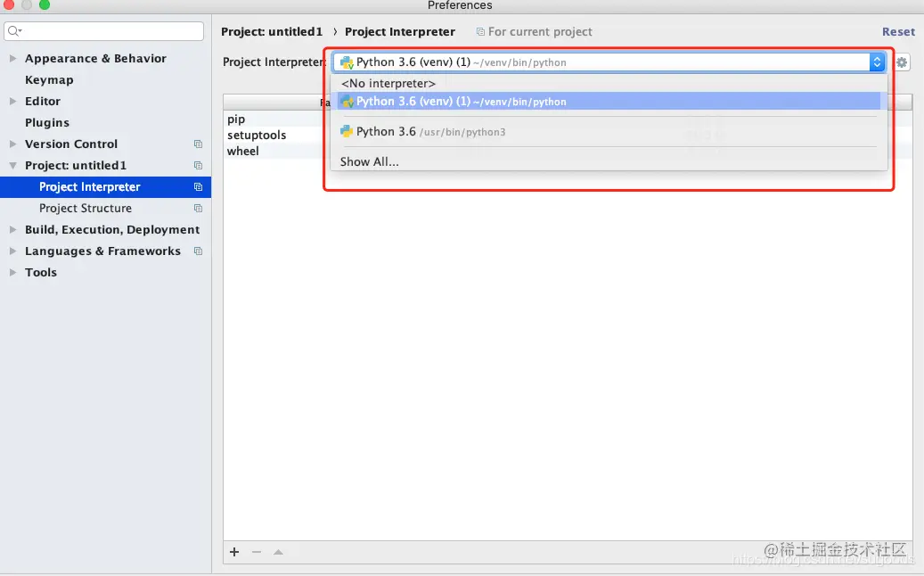Click the icon beside Project Structure row
The height and width of the screenshot is (576, 924).
[198, 208]
